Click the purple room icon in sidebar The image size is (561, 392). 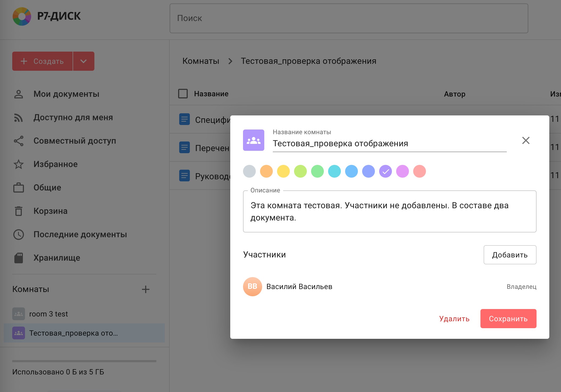19,333
